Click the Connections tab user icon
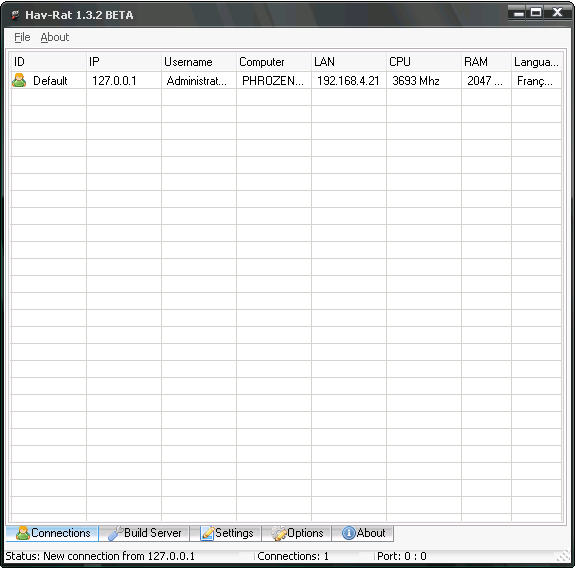Viewport: 575px width, 568px height. [x=23, y=533]
